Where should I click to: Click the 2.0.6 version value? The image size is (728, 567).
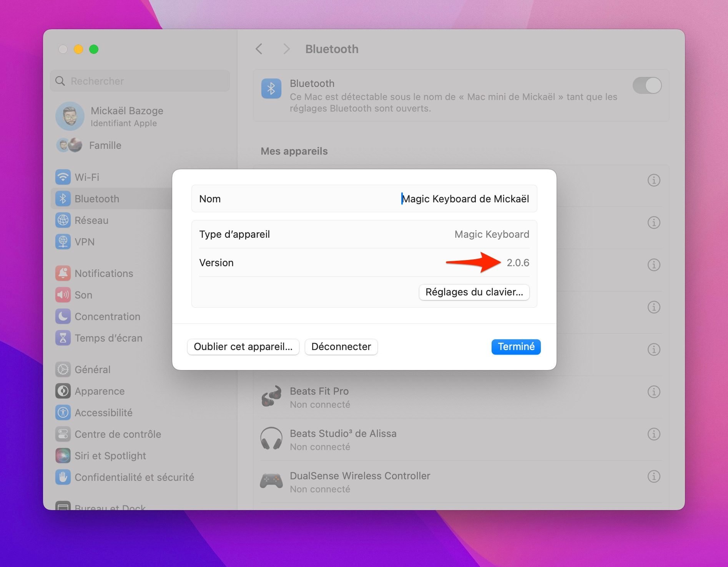[x=518, y=263]
